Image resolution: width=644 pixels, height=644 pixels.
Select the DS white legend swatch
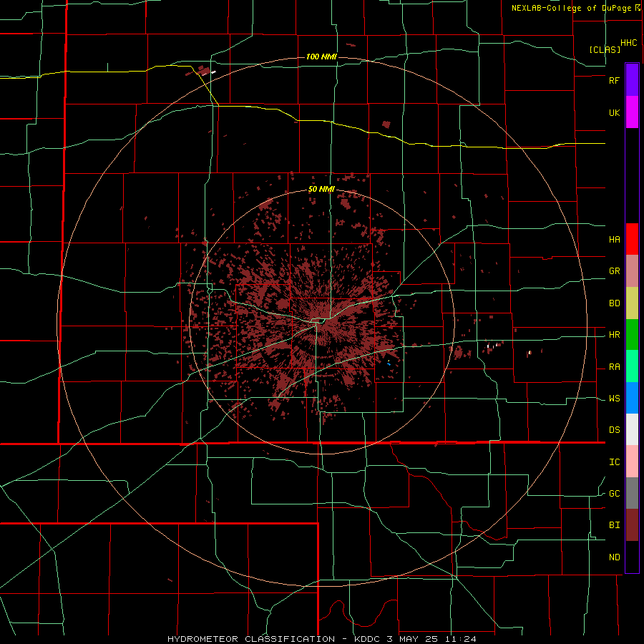[632, 429]
